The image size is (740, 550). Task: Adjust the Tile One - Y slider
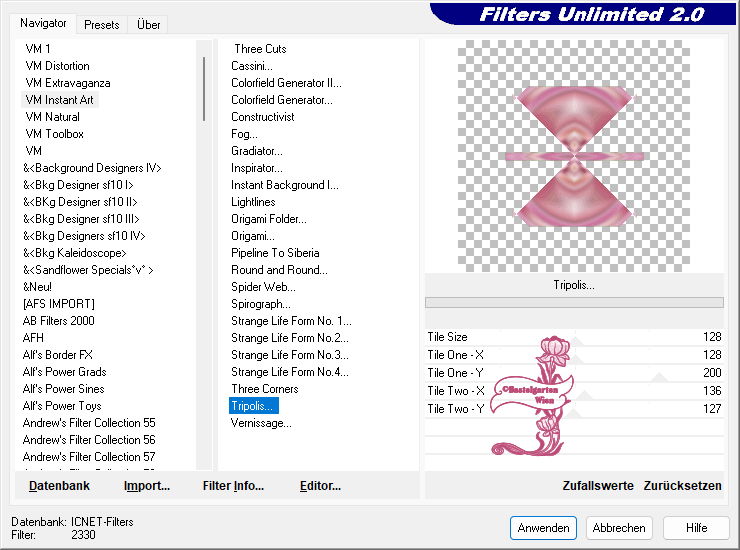point(580,374)
